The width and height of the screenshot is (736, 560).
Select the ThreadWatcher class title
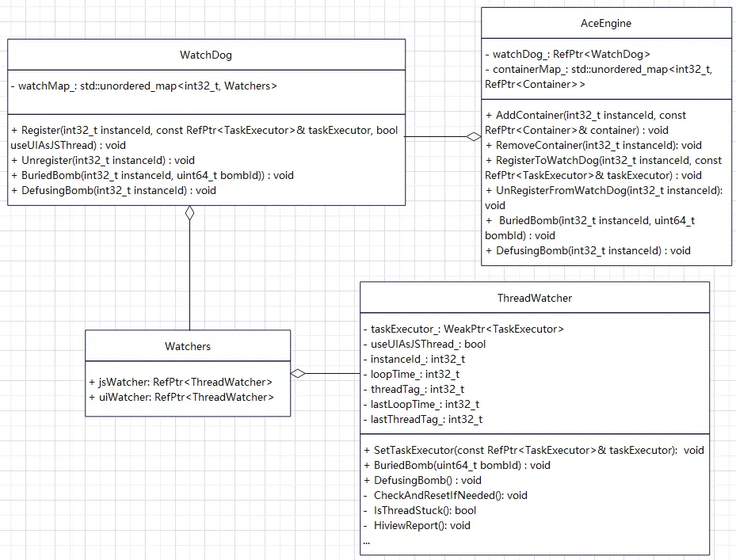[535, 298]
